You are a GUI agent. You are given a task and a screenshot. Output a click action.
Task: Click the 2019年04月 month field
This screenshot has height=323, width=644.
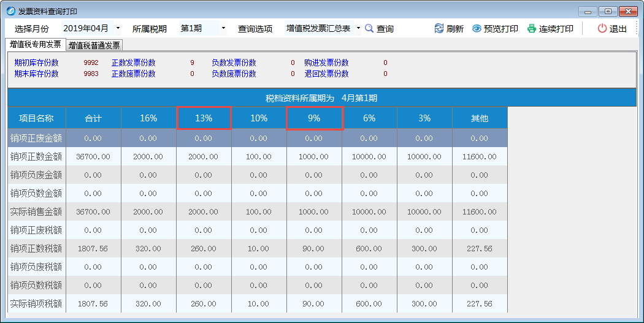point(86,29)
